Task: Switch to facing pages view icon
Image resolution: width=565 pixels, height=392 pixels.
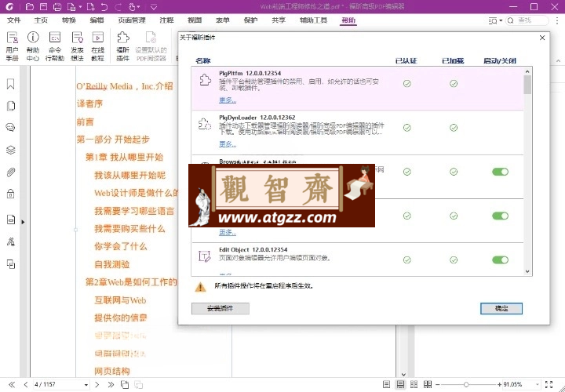Action: pos(414,384)
